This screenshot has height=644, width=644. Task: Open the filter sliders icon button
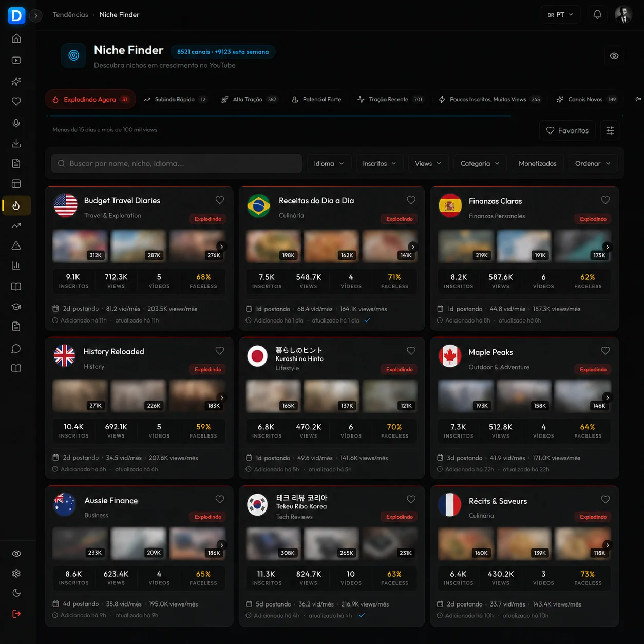[x=610, y=130]
